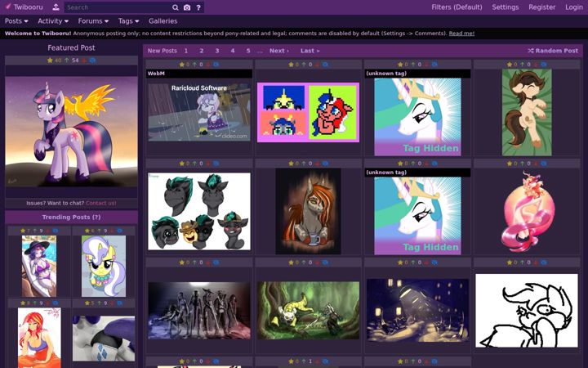Upvote the Featured Post with the green arrow

click(x=67, y=60)
